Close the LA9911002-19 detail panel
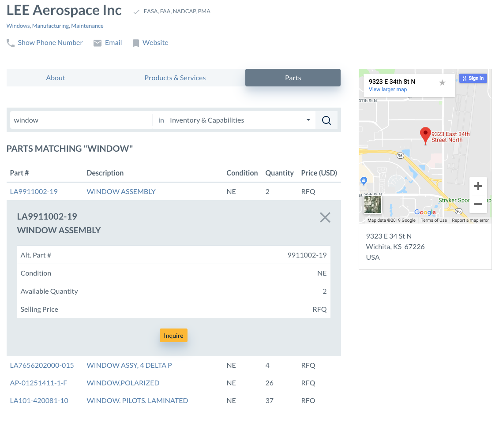The image size is (499, 448). coord(325,217)
